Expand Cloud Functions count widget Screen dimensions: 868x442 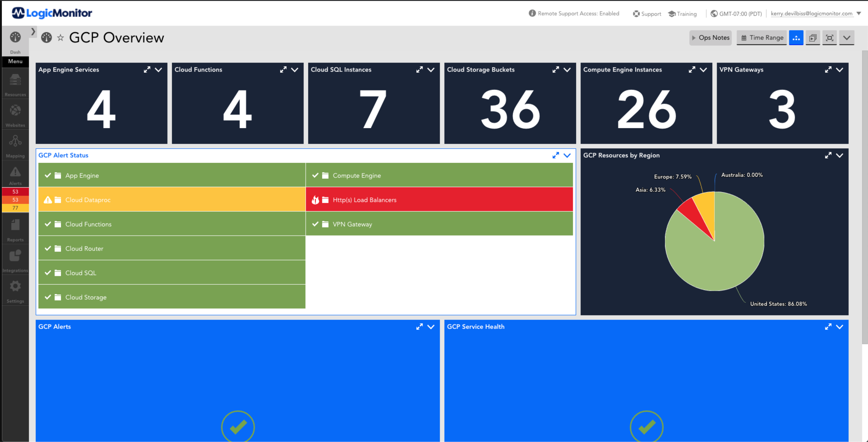coord(283,69)
